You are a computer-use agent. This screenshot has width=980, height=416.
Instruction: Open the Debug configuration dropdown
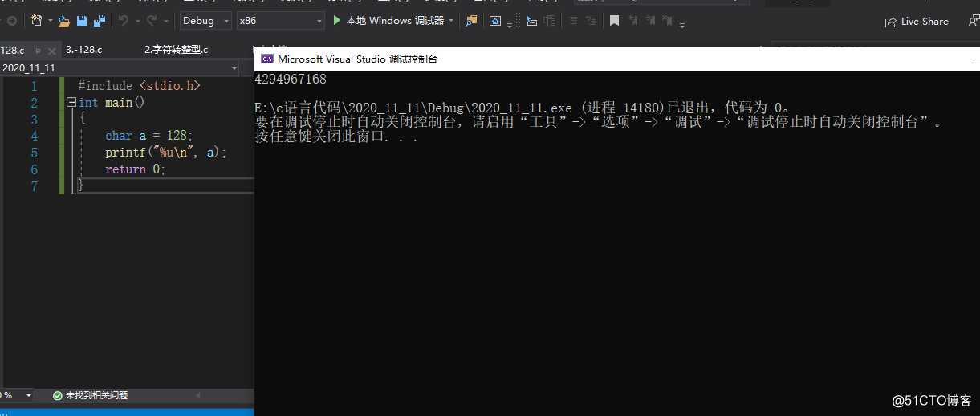tap(205, 21)
